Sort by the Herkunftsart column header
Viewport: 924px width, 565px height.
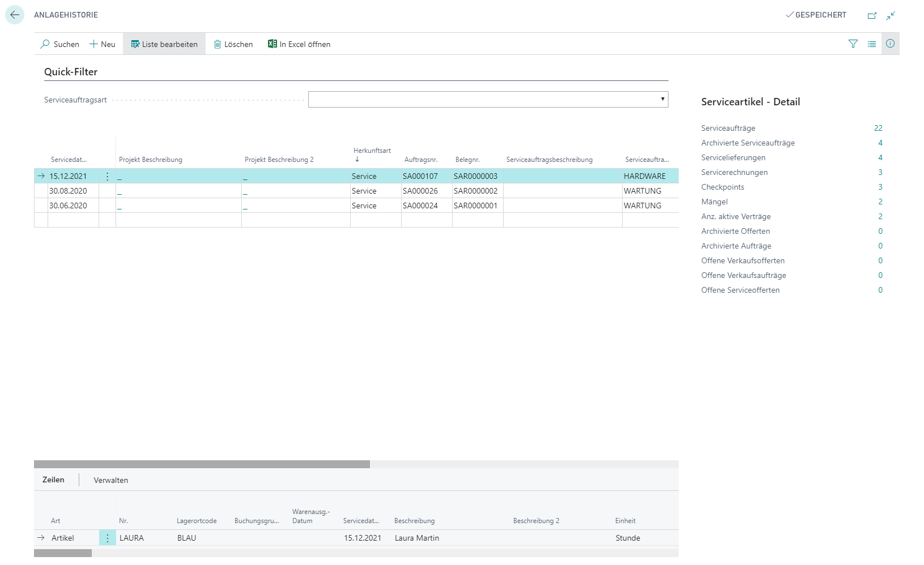pyautogui.click(x=372, y=151)
